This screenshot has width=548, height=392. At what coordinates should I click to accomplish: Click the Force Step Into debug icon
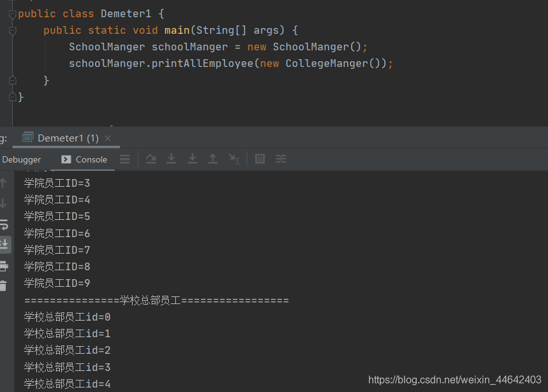(192, 159)
